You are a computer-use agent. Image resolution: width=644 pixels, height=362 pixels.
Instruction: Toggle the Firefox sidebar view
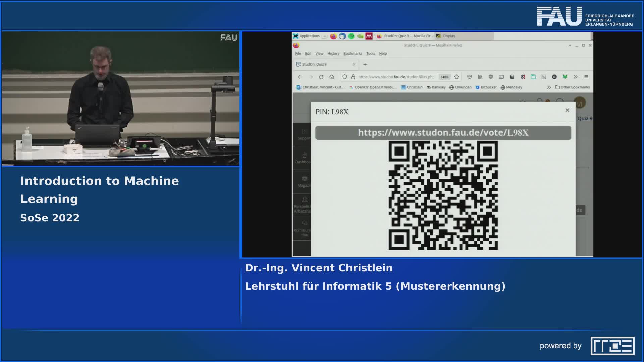click(501, 77)
